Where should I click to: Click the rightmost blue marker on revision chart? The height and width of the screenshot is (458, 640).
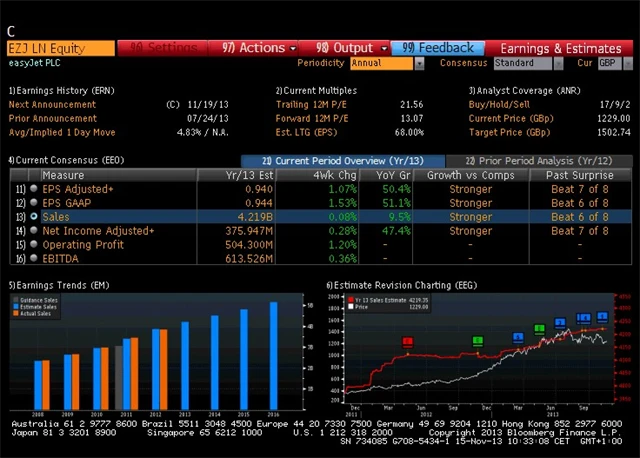click(602, 317)
